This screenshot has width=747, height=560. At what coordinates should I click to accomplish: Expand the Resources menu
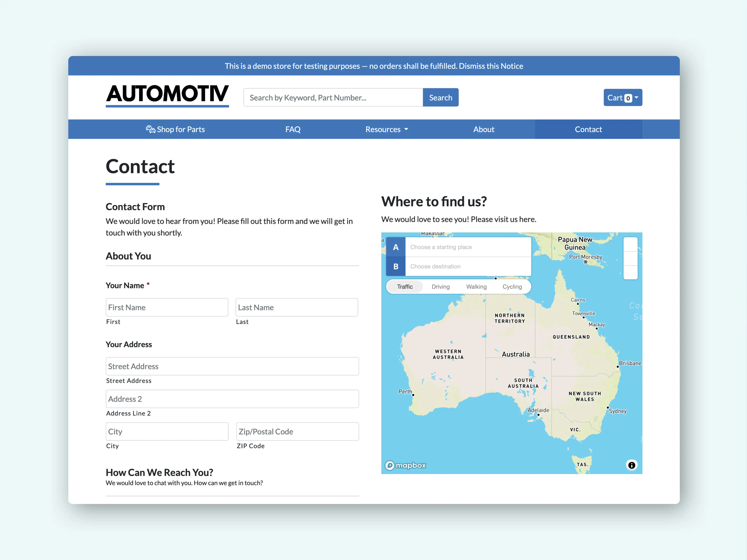coord(387,129)
